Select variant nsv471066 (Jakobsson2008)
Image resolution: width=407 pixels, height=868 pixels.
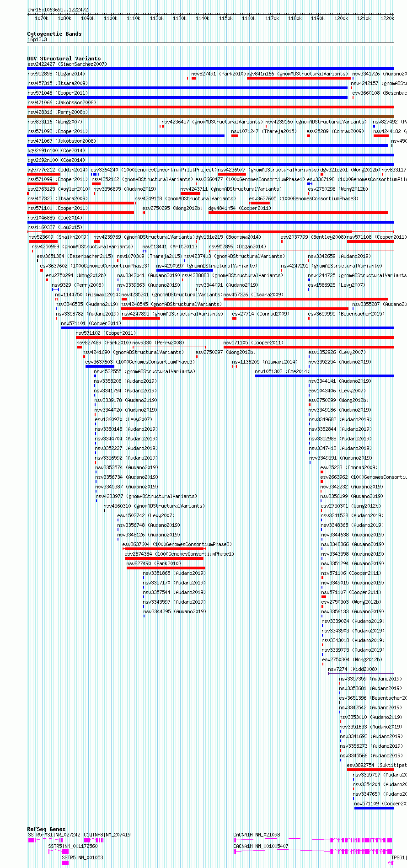pos(62,102)
